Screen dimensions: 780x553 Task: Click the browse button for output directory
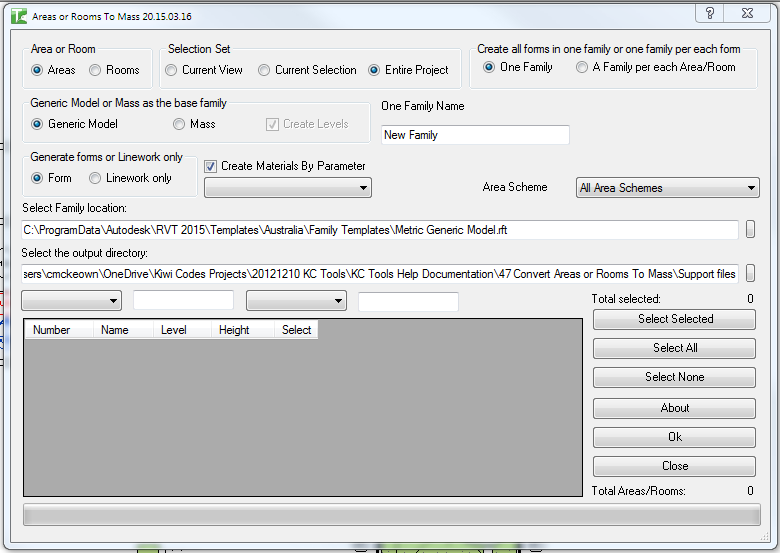(750, 274)
